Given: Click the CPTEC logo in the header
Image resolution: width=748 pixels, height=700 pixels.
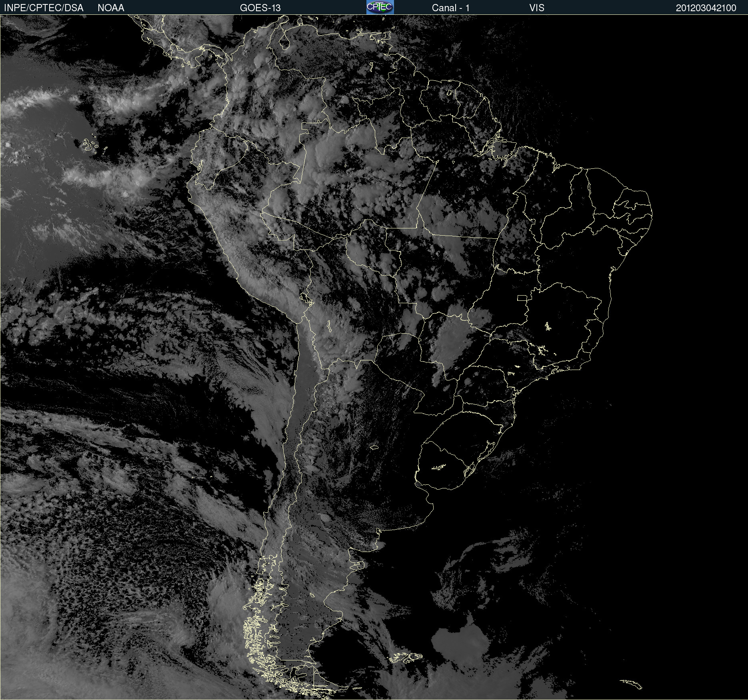Looking at the screenshot, I should (380, 7).
